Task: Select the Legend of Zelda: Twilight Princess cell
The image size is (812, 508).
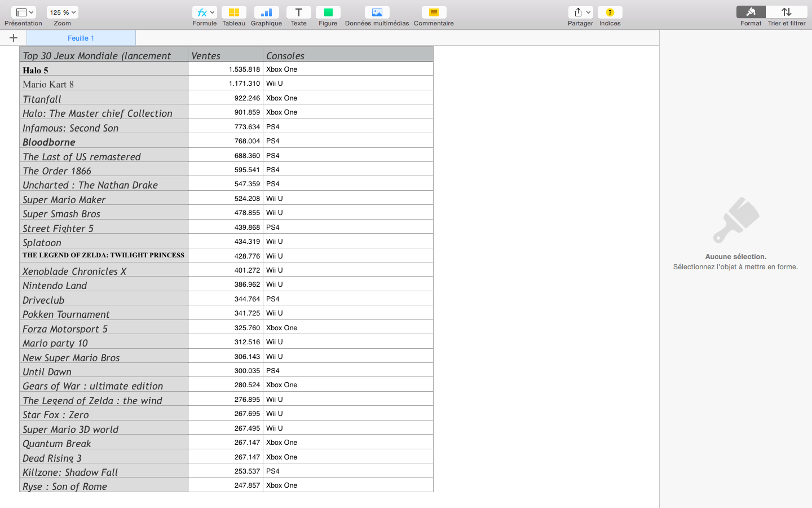Action: pyautogui.click(x=104, y=256)
